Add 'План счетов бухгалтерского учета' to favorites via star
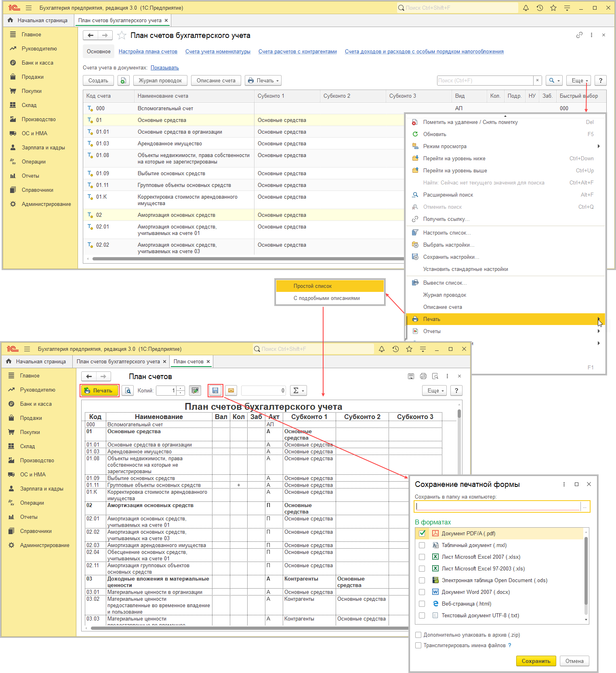Viewport: 616px width, 673px height. [x=122, y=36]
